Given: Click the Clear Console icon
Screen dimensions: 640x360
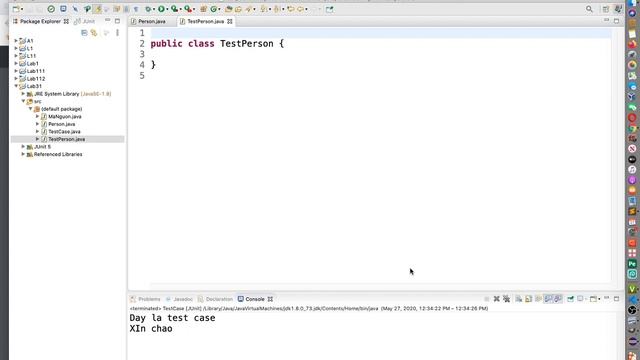Looking at the screenshot, I should coord(518,299).
